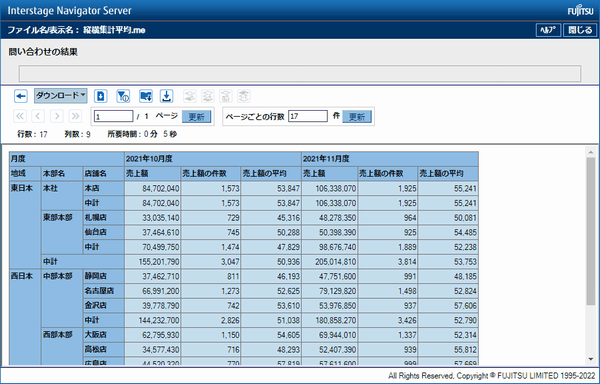The width and height of the screenshot is (600, 384).
Task: Click the 店舗名 header cell
Action: (x=103, y=174)
